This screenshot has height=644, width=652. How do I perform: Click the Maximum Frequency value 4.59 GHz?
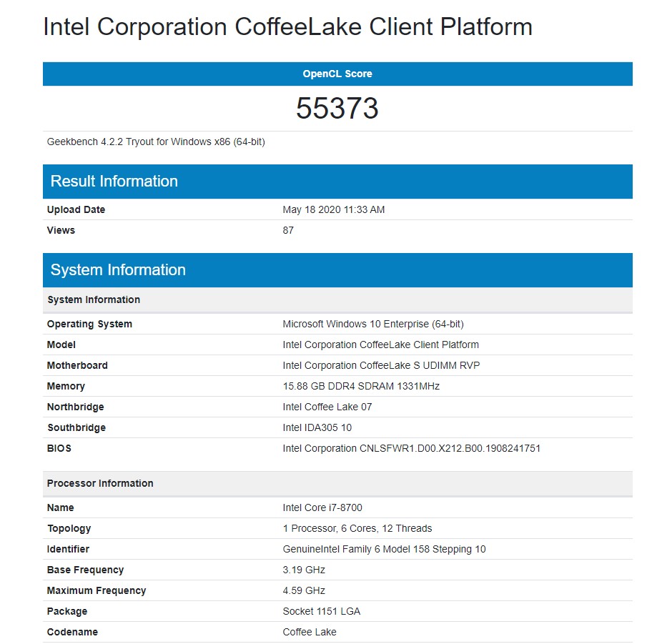point(304,590)
